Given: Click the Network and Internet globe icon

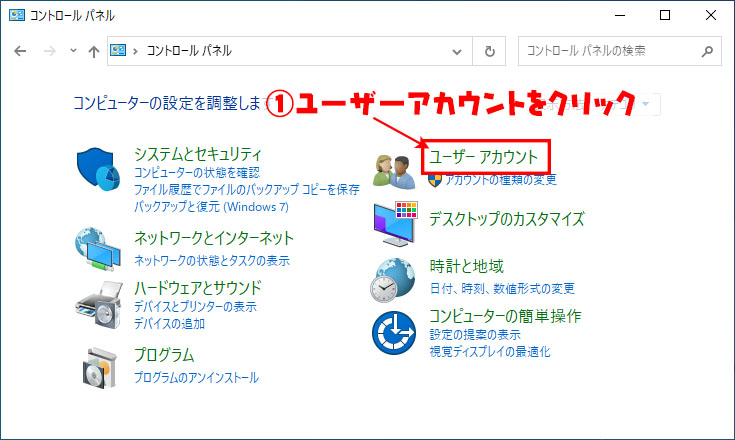Looking at the screenshot, I should click(x=98, y=249).
